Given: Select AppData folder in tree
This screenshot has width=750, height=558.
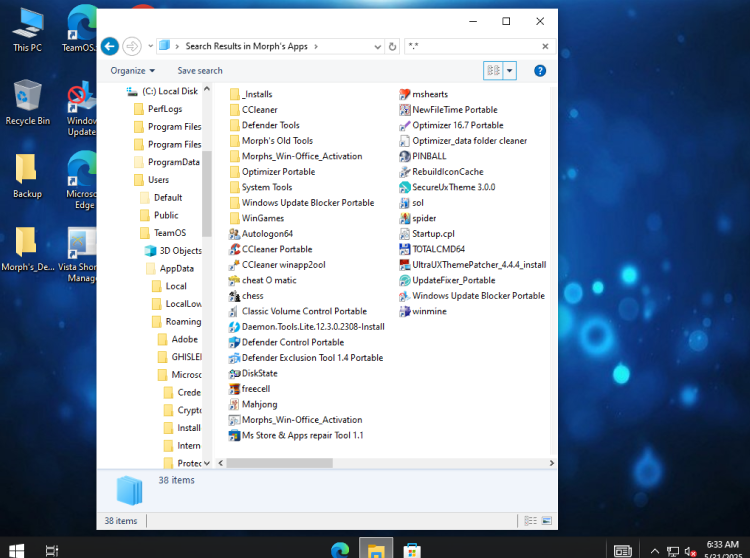Looking at the screenshot, I should 170,268.
